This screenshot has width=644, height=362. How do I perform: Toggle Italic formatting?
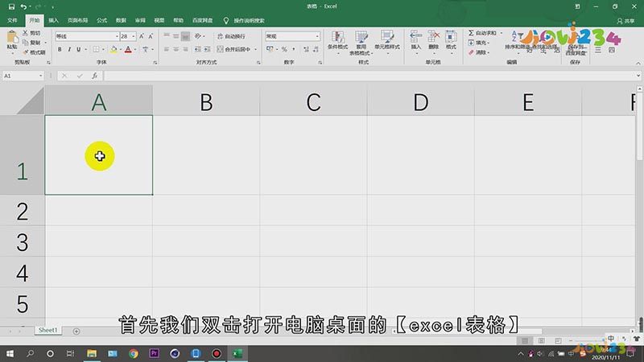point(69,49)
